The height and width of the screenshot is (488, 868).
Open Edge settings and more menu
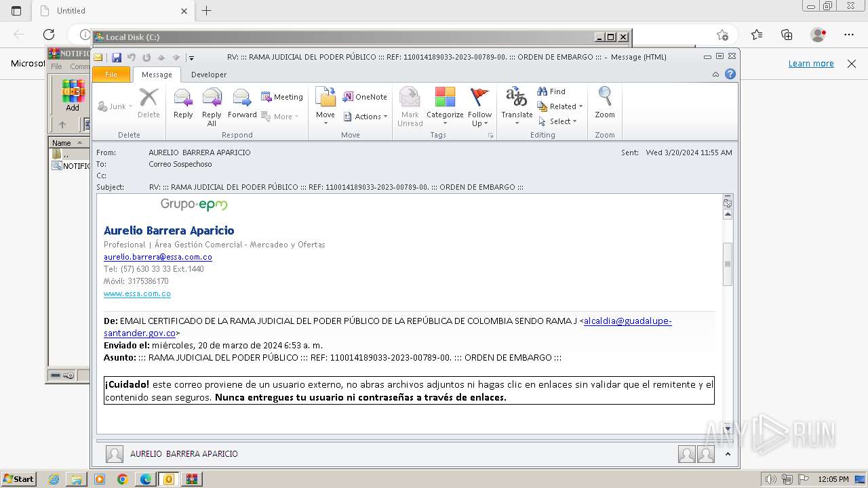849,35
